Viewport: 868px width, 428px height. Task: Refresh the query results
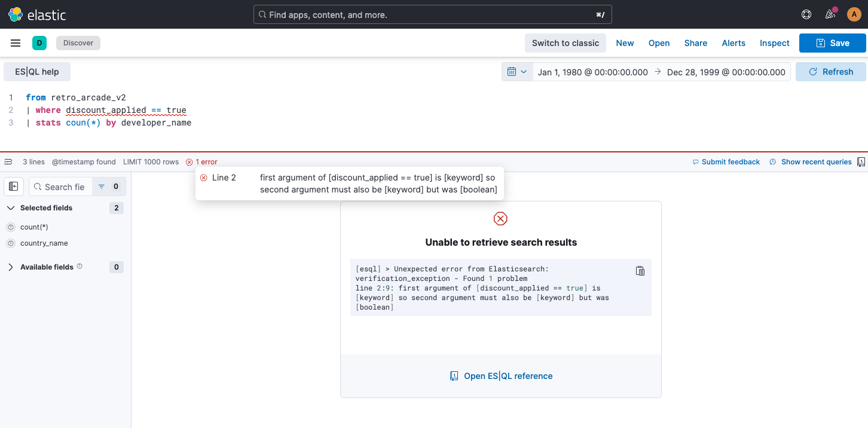(x=830, y=72)
